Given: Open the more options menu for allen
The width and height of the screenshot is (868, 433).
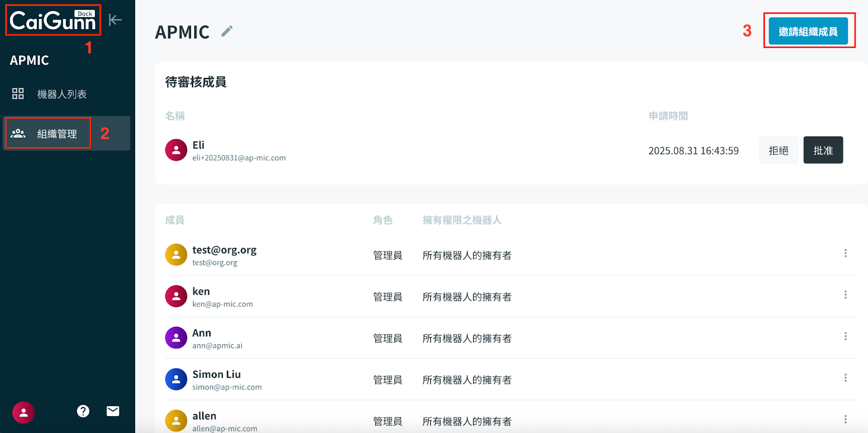Looking at the screenshot, I should [845, 419].
